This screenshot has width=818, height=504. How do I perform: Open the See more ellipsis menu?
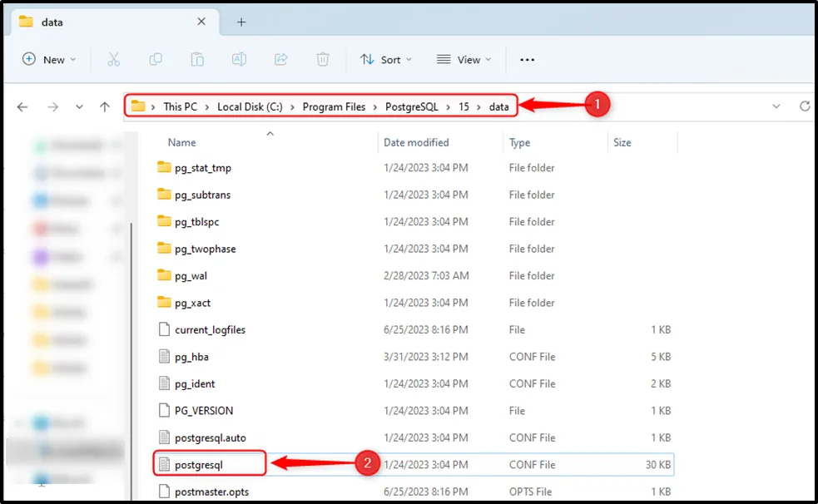coord(527,59)
